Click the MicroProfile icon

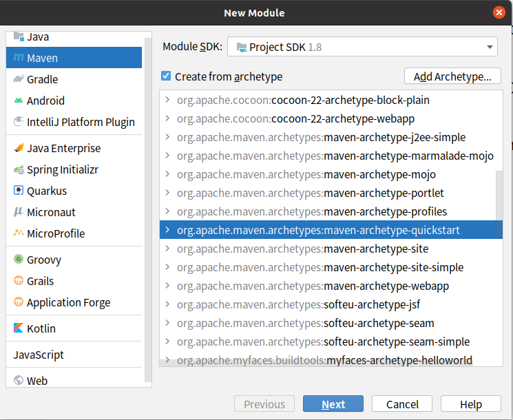(x=19, y=233)
